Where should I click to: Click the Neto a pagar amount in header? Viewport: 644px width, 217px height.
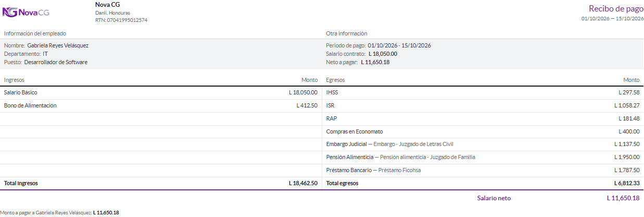[x=375, y=62]
